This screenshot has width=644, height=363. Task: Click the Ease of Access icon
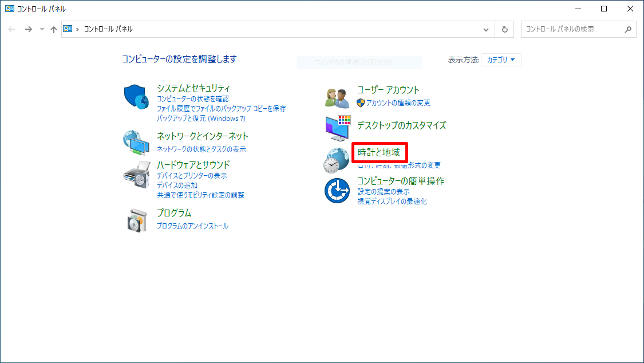[x=337, y=191]
